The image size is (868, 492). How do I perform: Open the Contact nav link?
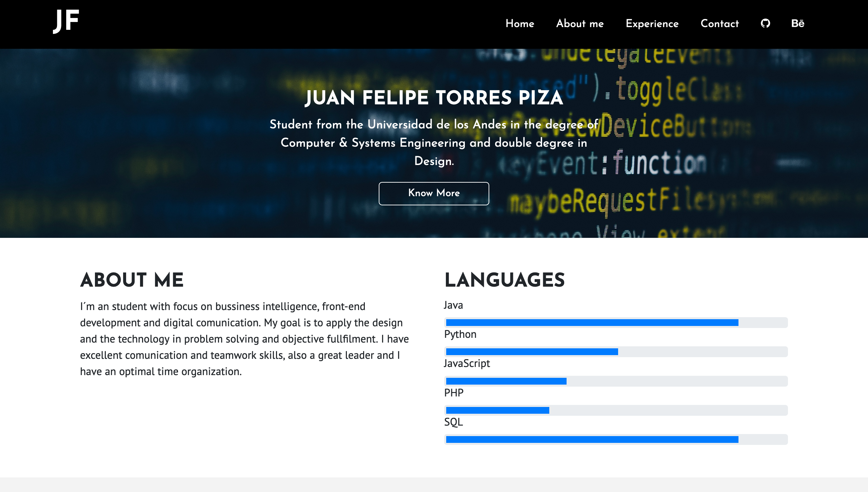pos(719,24)
